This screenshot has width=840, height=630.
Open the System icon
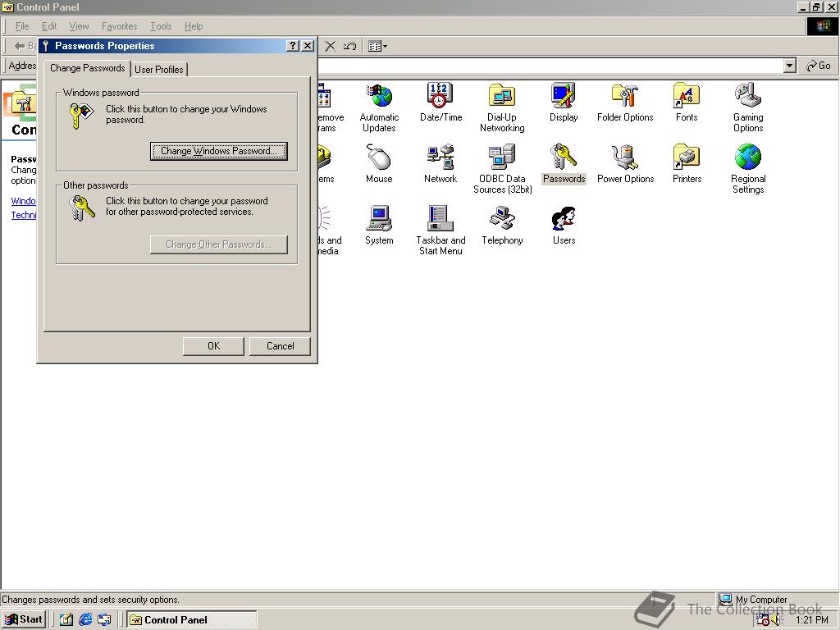pyautogui.click(x=379, y=226)
